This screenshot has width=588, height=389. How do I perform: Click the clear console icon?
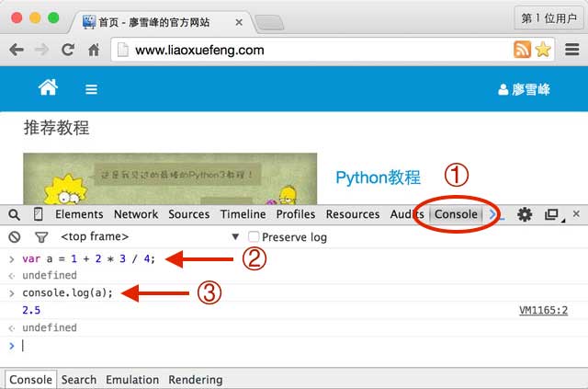(14, 237)
